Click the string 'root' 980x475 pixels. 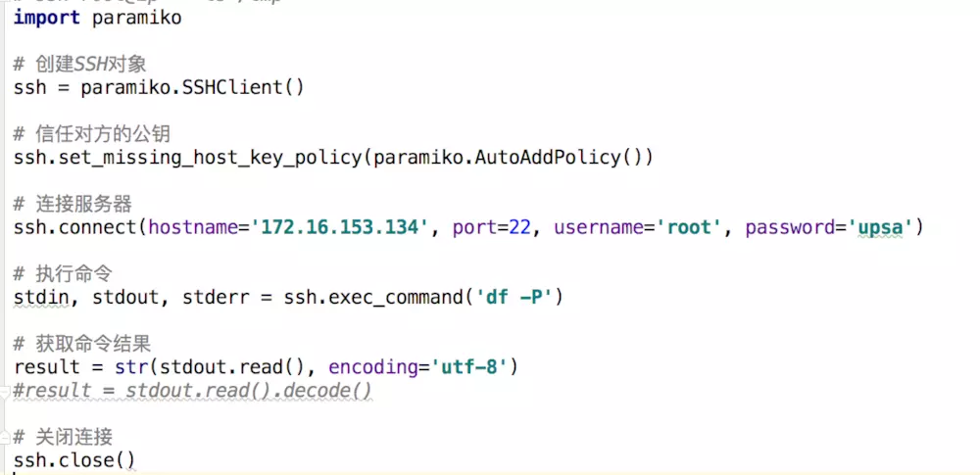tap(689, 227)
